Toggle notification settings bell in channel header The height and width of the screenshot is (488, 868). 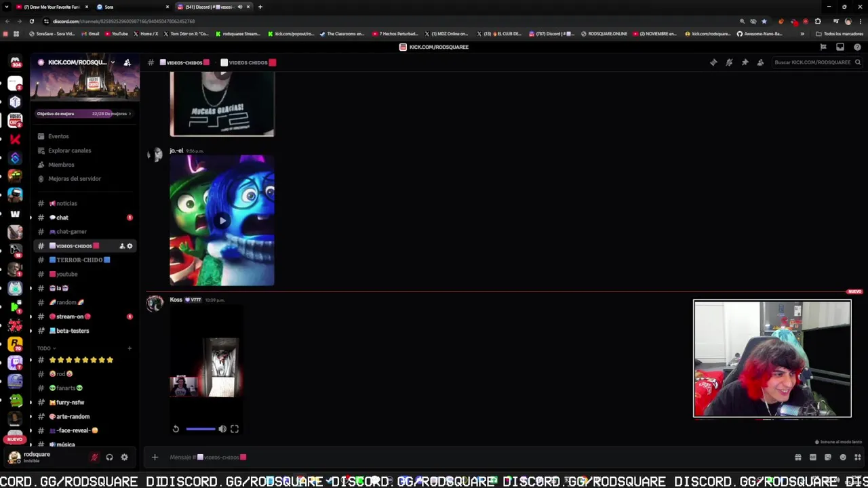point(729,62)
